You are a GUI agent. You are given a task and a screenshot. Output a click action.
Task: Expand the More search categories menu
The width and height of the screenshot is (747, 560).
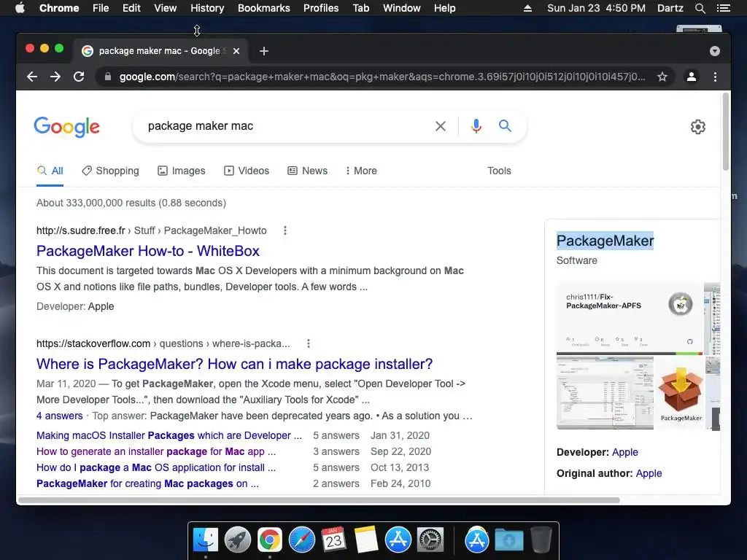361,171
